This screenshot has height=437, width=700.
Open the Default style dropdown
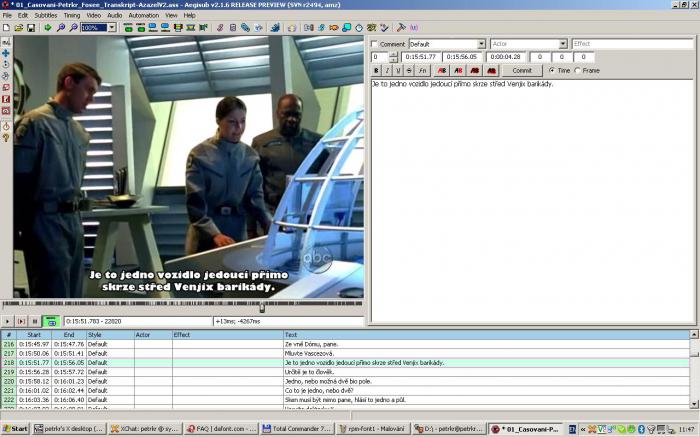[x=481, y=44]
